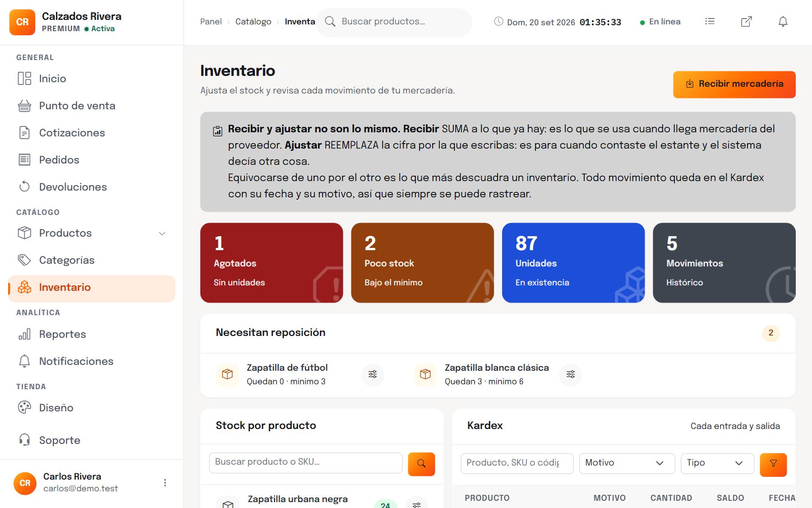Click the Recibir mercadería button
The height and width of the screenshot is (508, 812).
734,84
